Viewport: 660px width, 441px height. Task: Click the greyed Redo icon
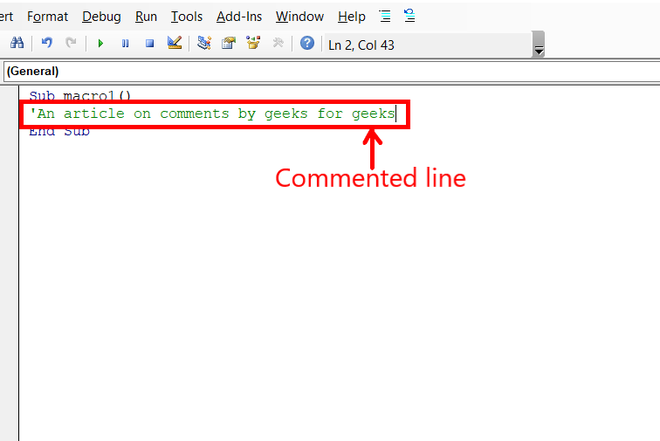pos(71,43)
